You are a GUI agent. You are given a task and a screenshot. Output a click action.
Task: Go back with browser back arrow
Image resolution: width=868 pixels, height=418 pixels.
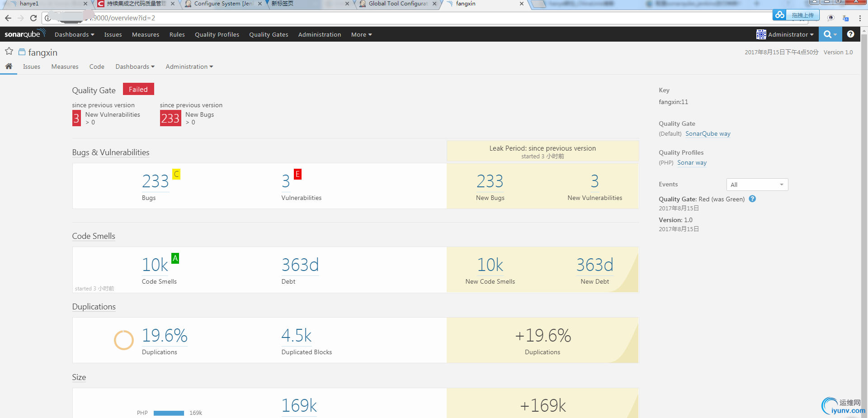pyautogui.click(x=8, y=18)
